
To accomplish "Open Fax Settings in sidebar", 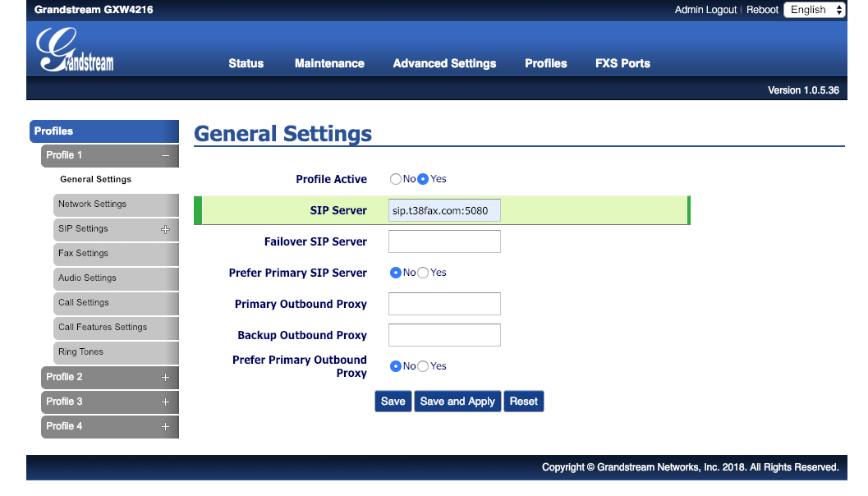I will point(116,254).
